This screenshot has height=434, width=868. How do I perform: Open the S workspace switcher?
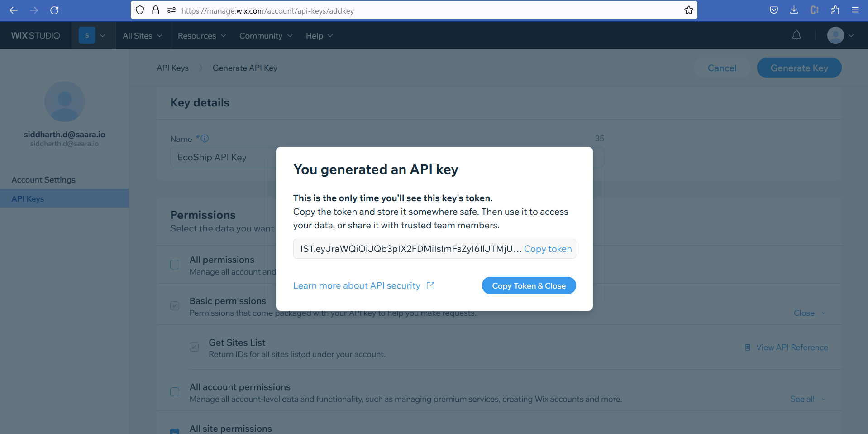87,35
